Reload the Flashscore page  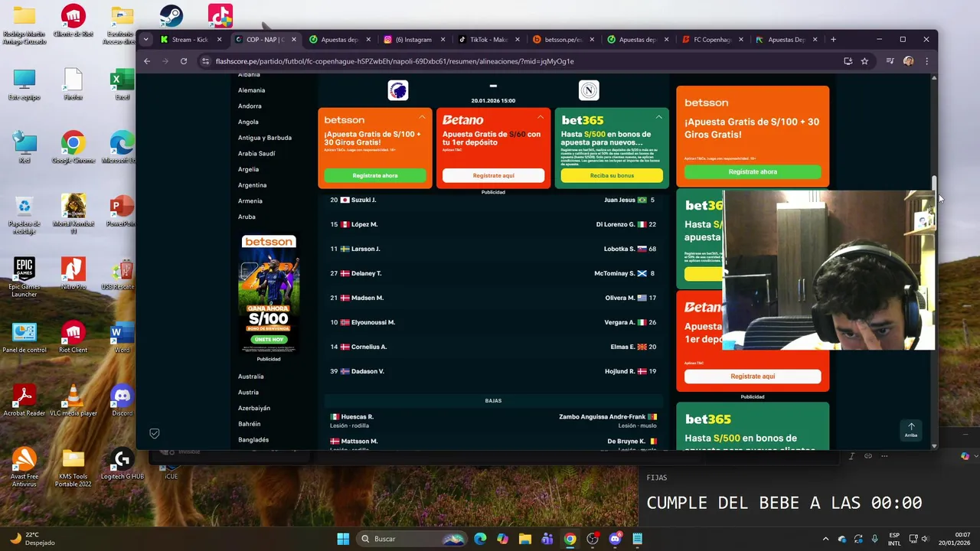pos(184,61)
